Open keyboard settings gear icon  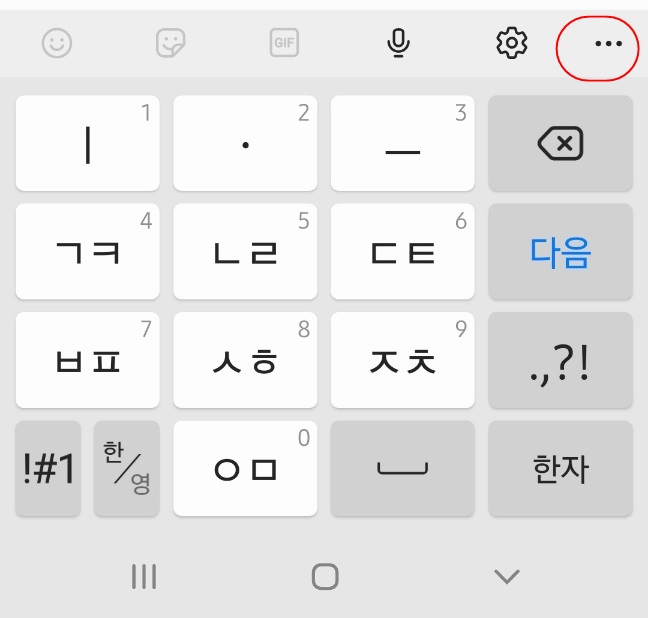pos(512,43)
